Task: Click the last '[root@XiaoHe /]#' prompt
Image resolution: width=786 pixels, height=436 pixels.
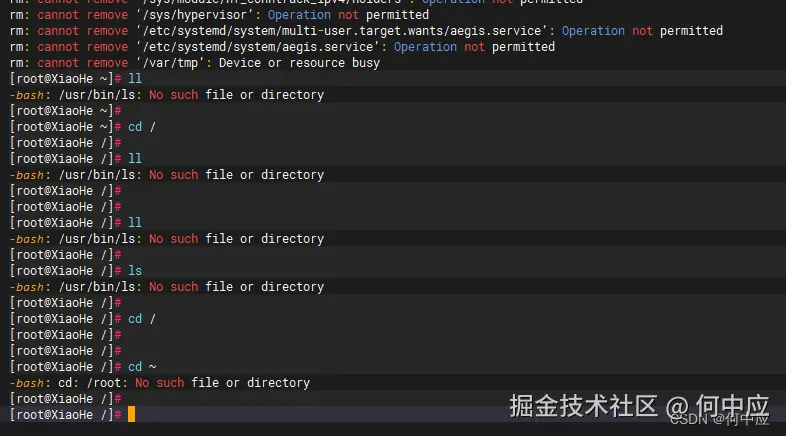Action: (65, 414)
